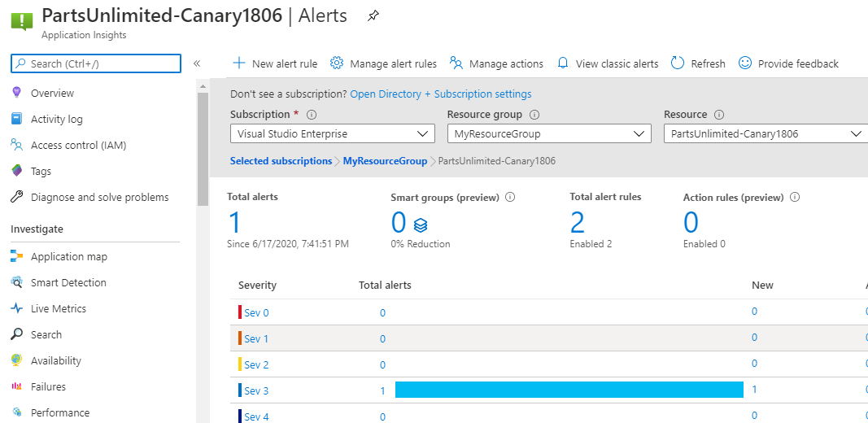
Task: Click the Total alerts count 1
Action: (235, 222)
